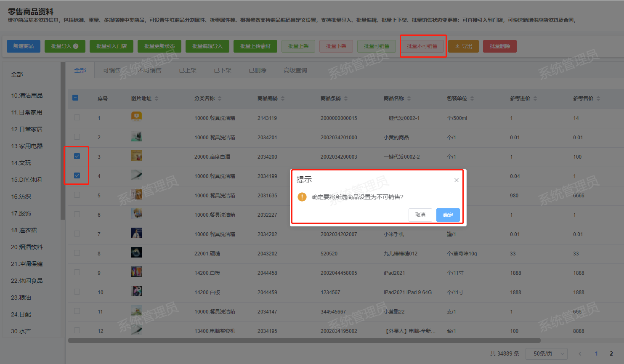Toggle the select-all header checkbox
Screen dimensions: 624x364
click(75, 98)
